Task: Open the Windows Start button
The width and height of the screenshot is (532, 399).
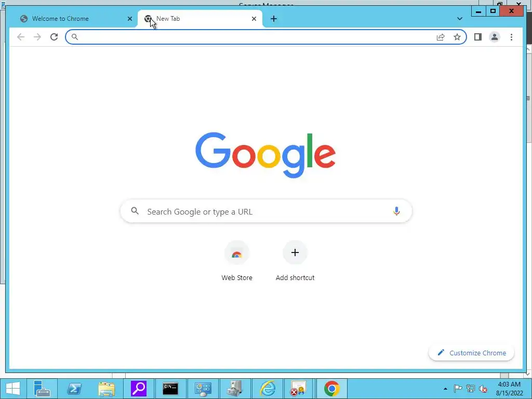Action: [x=13, y=389]
